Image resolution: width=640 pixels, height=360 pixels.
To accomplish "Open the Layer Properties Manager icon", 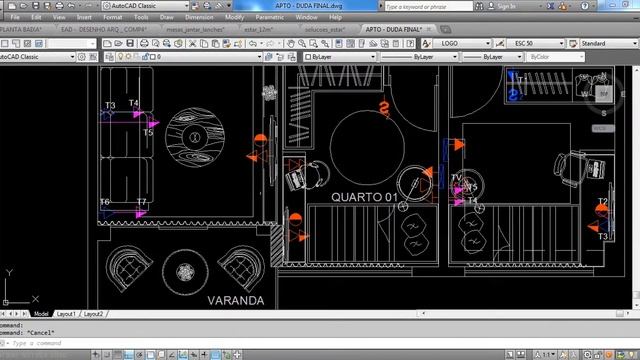I will tap(109, 57).
